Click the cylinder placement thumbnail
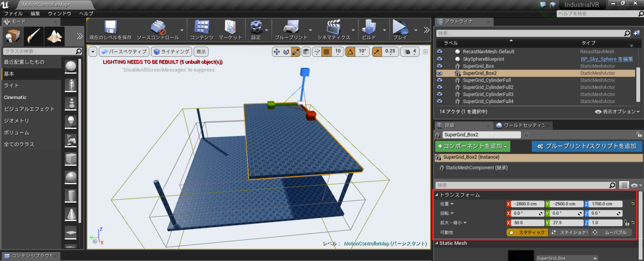This screenshot has height=261, width=644. point(71,195)
